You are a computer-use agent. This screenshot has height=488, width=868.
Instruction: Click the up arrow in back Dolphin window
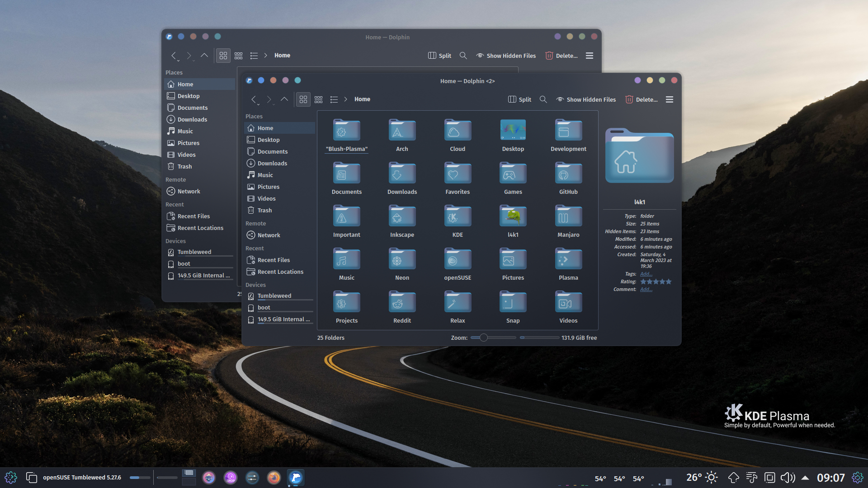click(204, 56)
